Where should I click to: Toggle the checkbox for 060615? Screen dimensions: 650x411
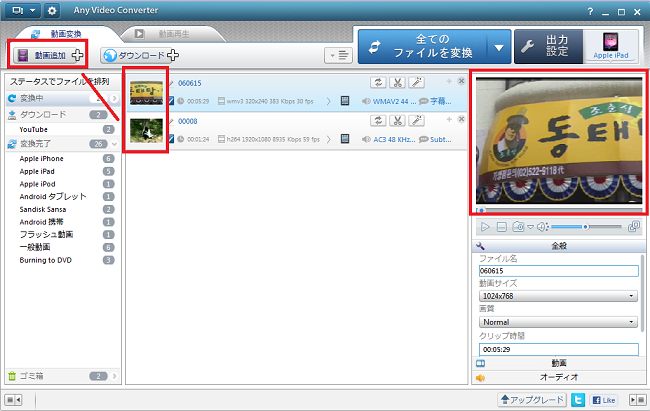[x=171, y=101]
